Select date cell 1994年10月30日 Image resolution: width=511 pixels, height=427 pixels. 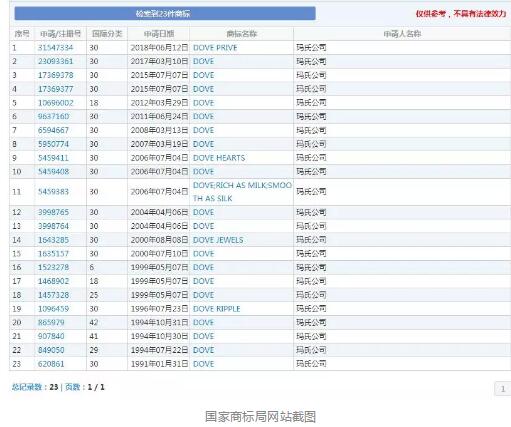(x=159, y=336)
